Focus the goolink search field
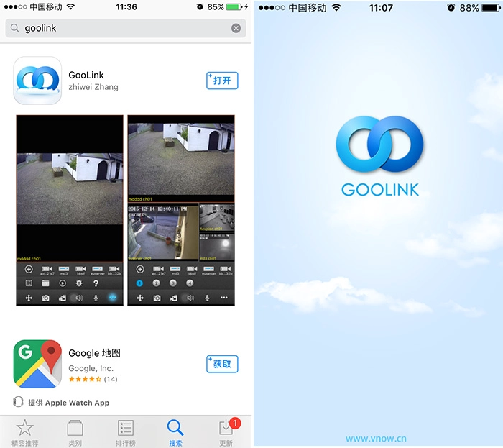Screen dimensions: 503x448 coord(126,28)
